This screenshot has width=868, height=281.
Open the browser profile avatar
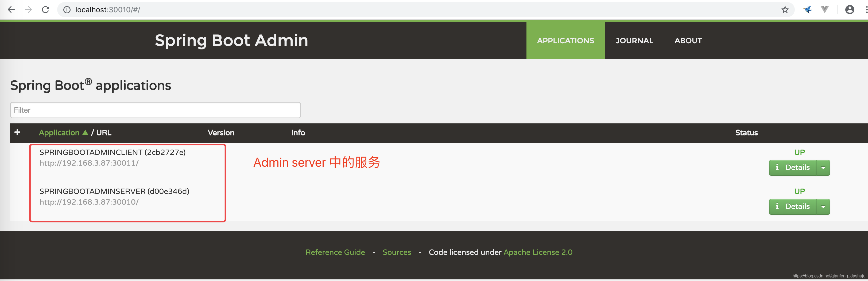(850, 9)
